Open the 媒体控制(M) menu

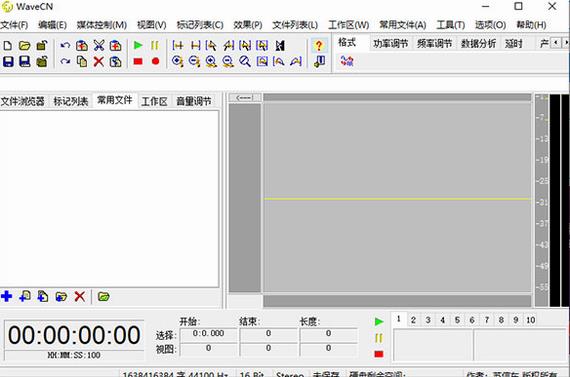tap(102, 25)
